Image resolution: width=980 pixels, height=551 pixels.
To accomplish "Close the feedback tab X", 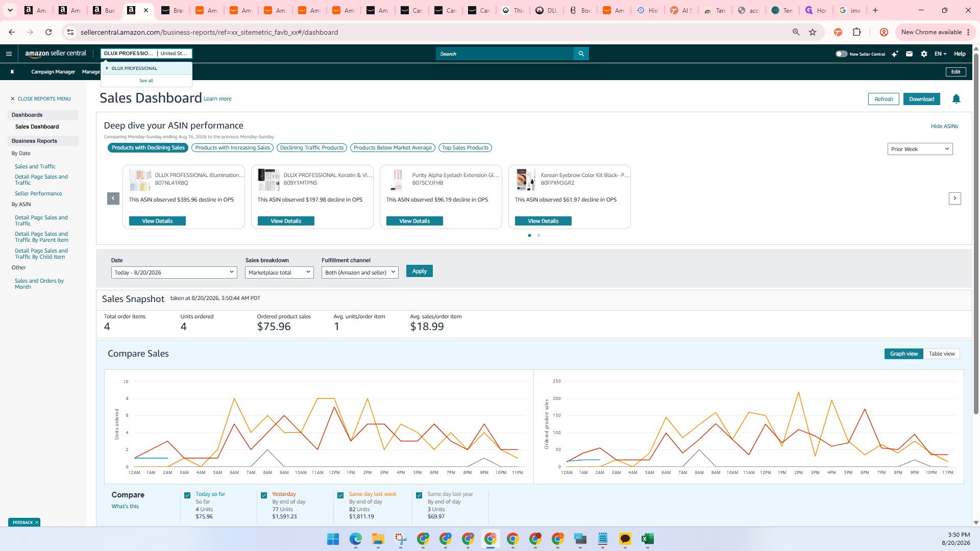I will 37,522.
